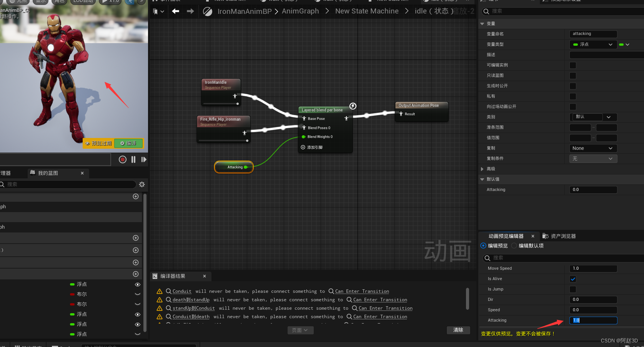This screenshot has width=644, height=347.
Task: Click IronManIdle node playback progress bar
Action: [x=221, y=104]
